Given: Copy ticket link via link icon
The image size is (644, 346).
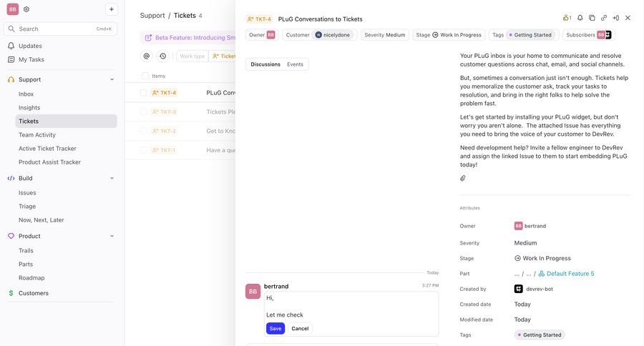Looking at the screenshot, I should (x=604, y=18).
